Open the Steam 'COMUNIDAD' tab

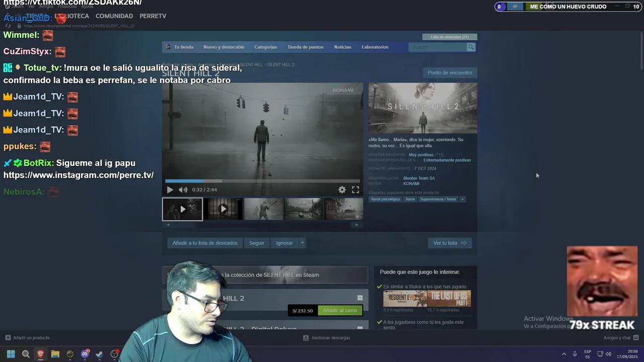[114, 16]
